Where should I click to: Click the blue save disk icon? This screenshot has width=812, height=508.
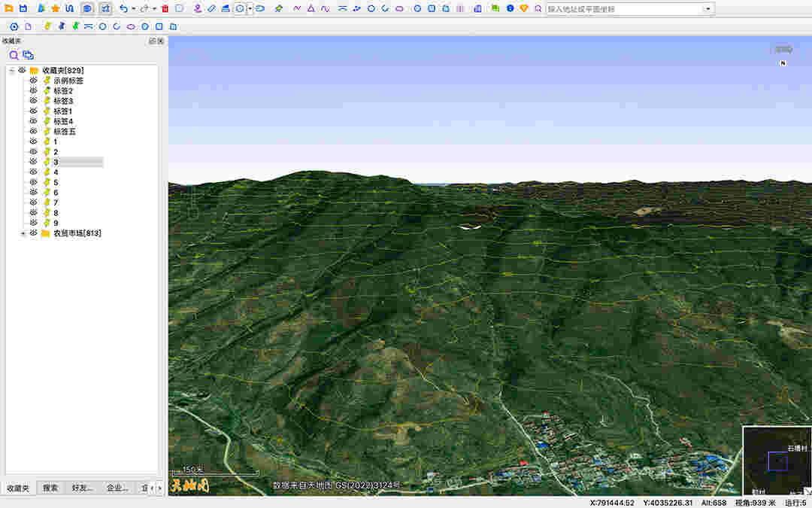pyautogui.click(x=23, y=8)
